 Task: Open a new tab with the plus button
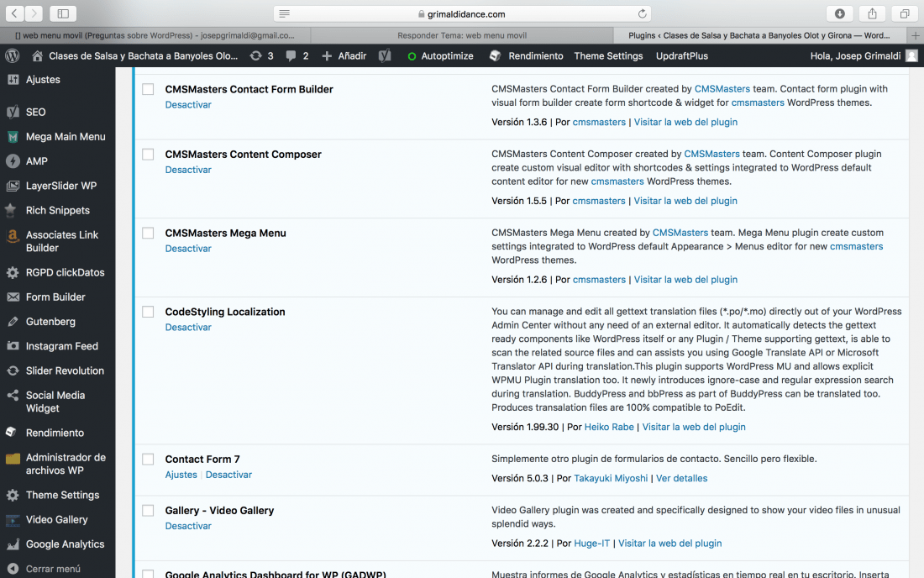point(915,35)
